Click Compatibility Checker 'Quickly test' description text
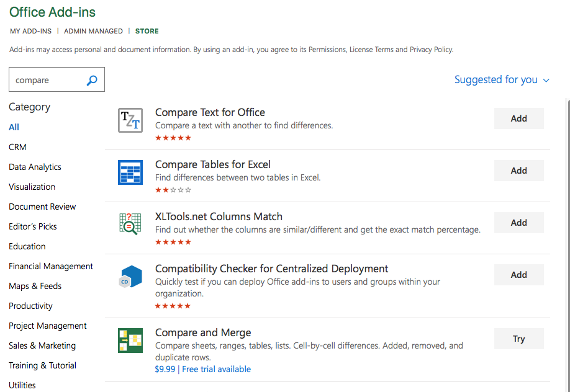Screen dimensions: 570x392 297,287
